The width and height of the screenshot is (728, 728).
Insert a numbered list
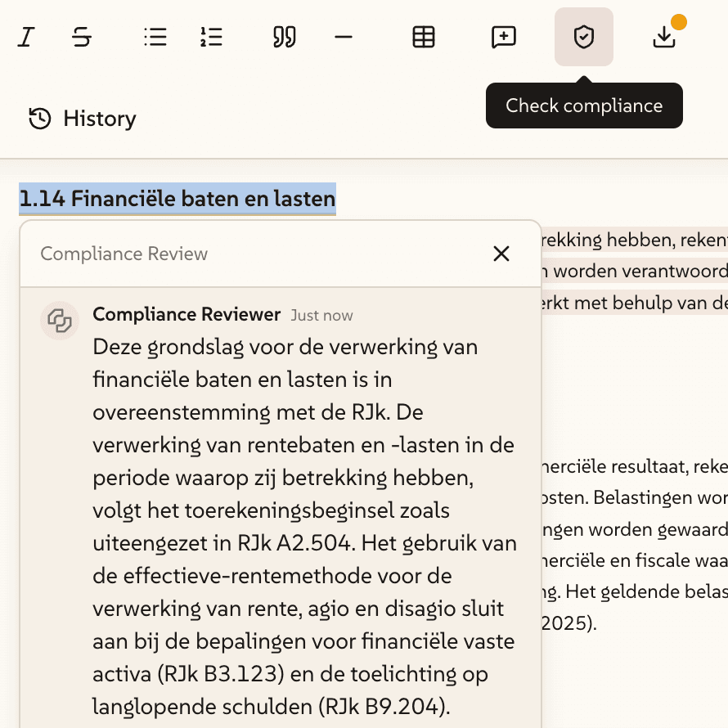(x=211, y=37)
